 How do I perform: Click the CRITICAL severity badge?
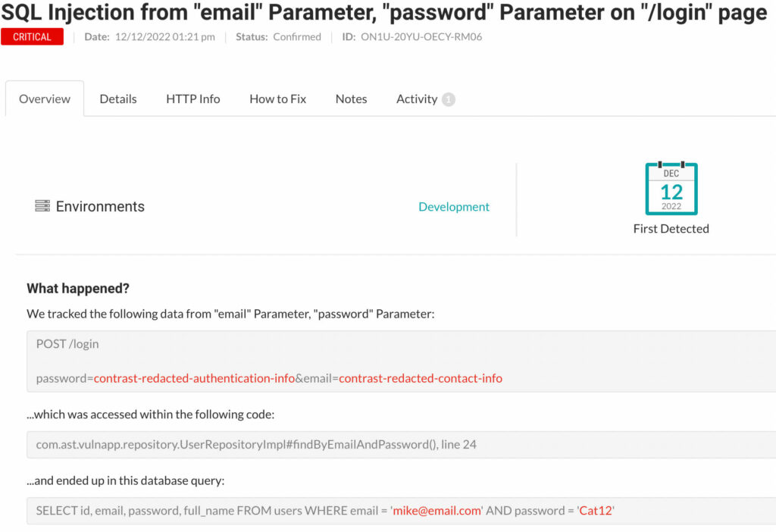[32, 36]
